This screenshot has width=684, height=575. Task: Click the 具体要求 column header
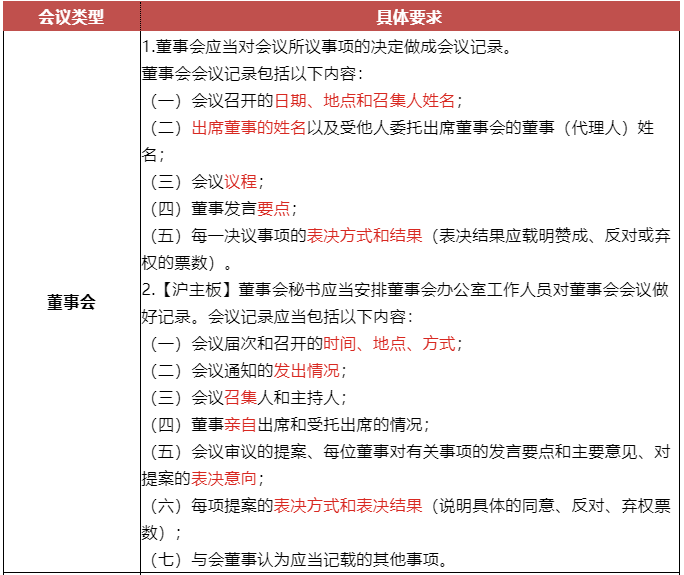409,17
